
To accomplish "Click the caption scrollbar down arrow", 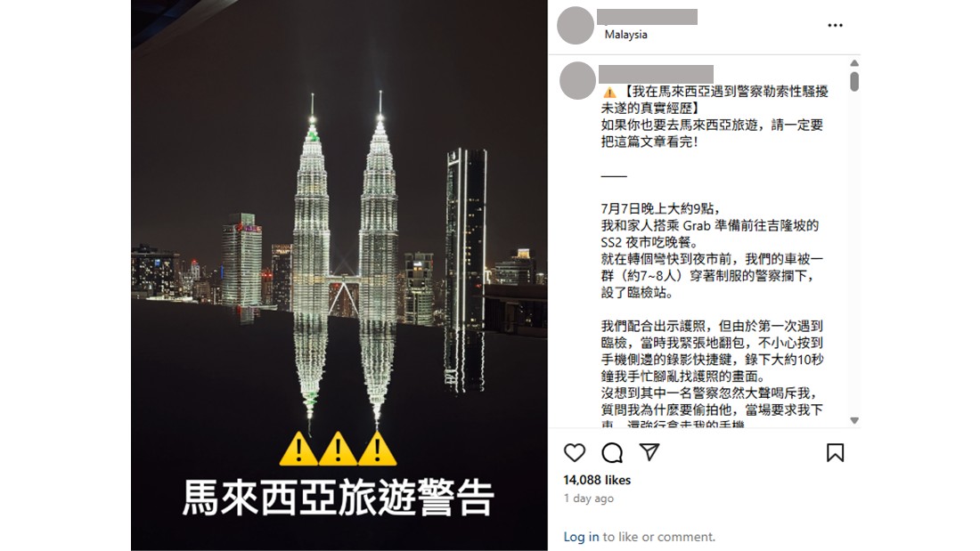I will tap(854, 420).
